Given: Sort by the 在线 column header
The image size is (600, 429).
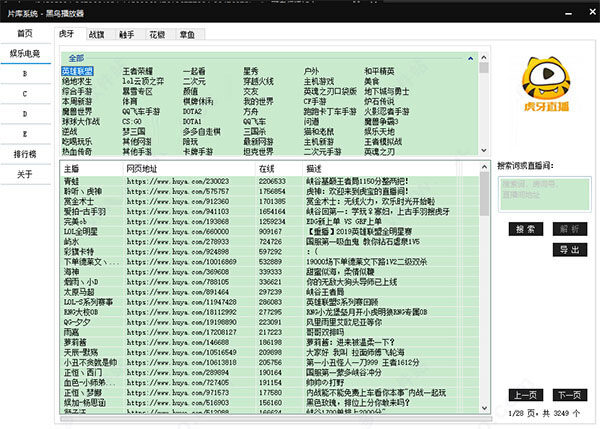Looking at the screenshot, I should coord(279,168).
